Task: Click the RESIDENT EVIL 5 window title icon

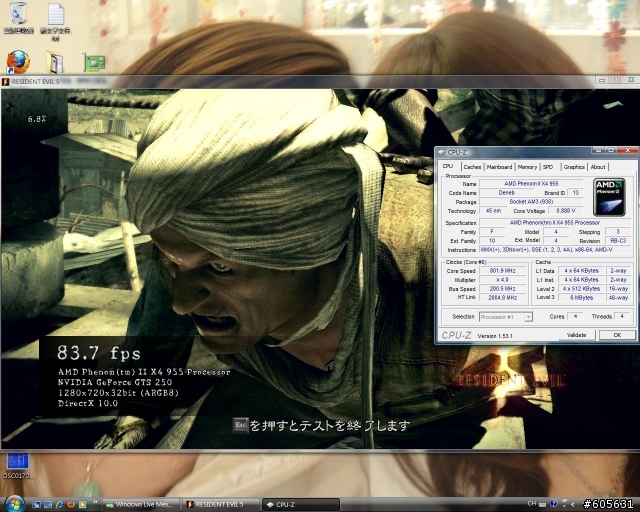Action: pyautogui.click(x=5, y=82)
